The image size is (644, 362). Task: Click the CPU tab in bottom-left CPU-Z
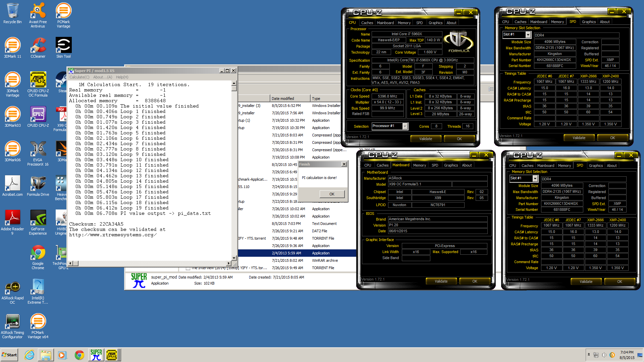[x=368, y=165]
